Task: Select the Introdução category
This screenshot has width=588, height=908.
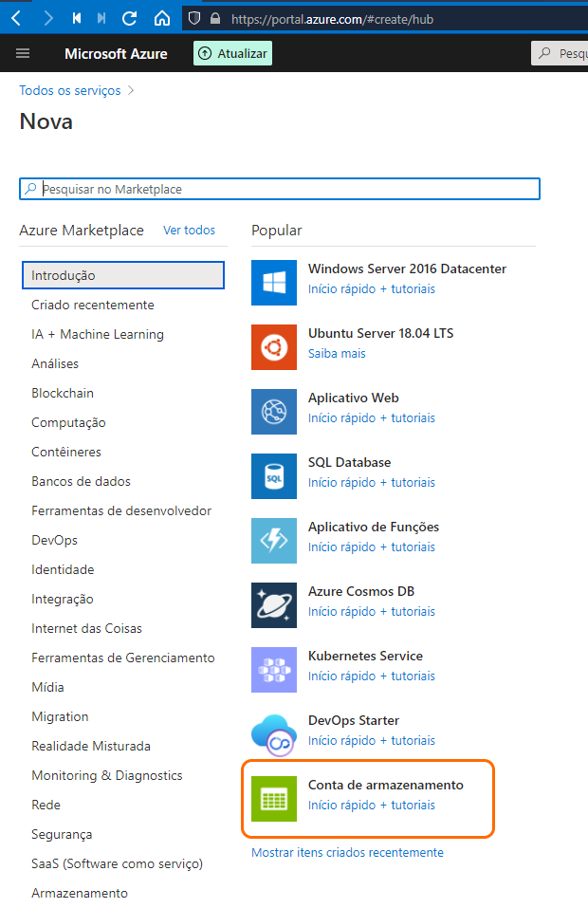Action: (123, 275)
